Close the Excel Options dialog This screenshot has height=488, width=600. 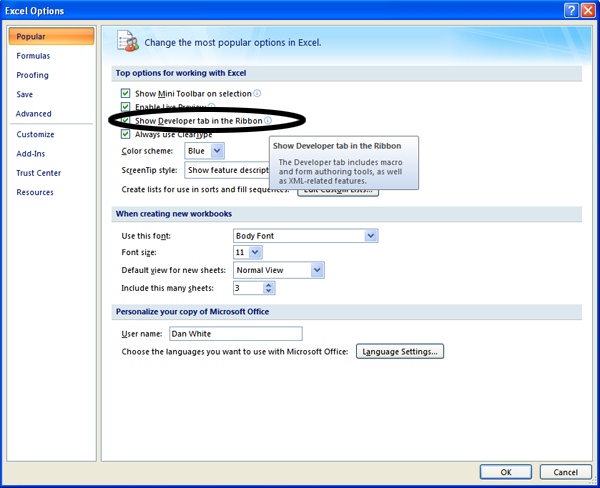click(x=588, y=10)
